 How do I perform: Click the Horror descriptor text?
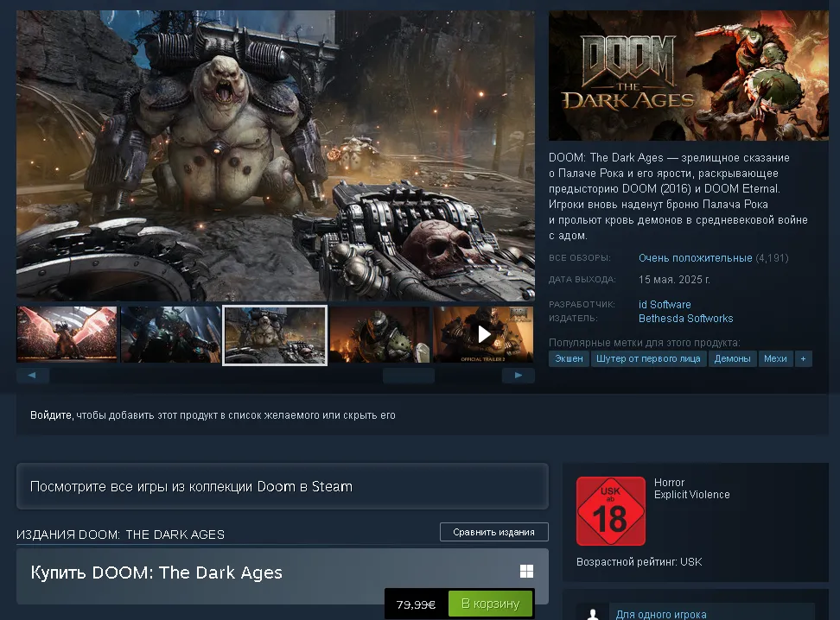tap(669, 483)
